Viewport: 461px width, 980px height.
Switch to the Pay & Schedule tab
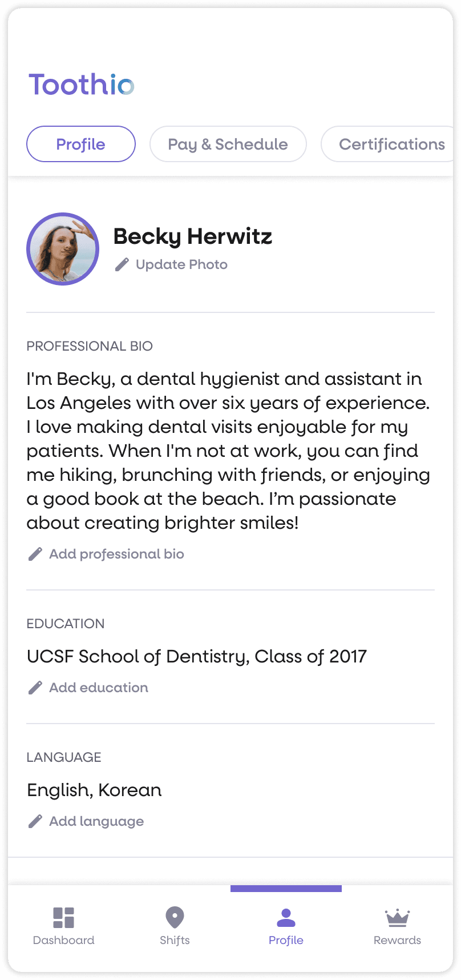tap(228, 144)
